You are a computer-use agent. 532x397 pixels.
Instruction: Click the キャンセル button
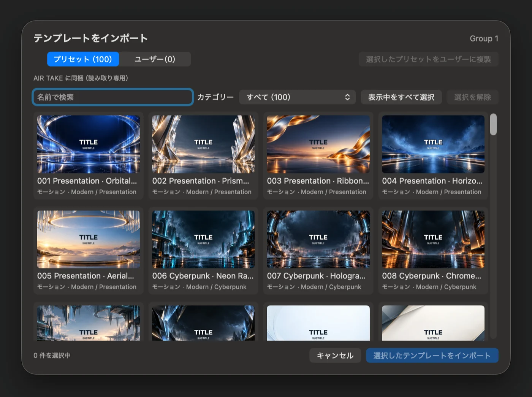click(x=335, y=356)
